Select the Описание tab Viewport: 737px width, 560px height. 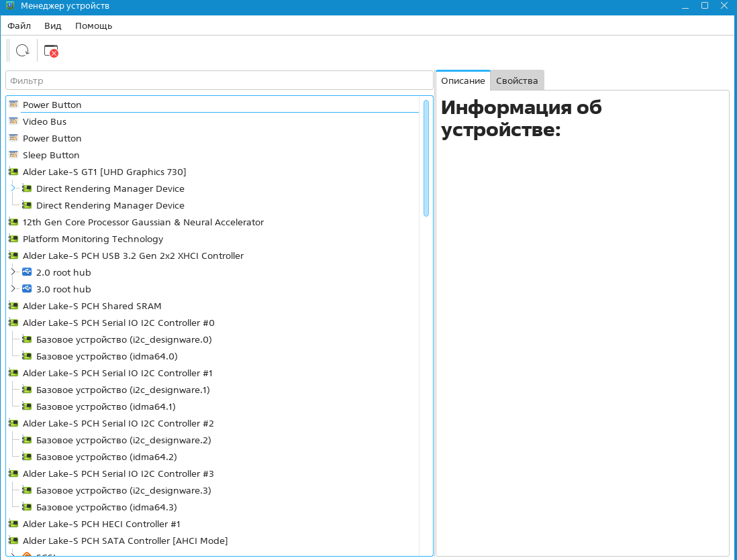click(462, 80)
